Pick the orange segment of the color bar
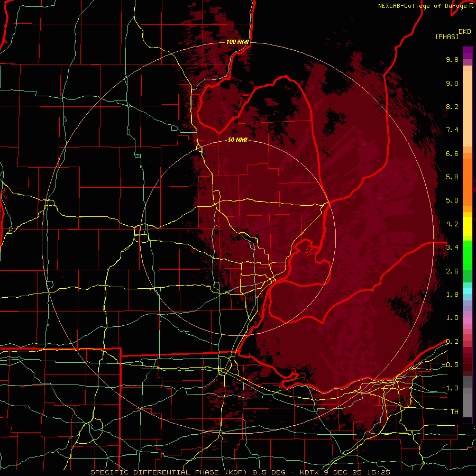This screenshot has width=476, height=476. pos(467,182)
